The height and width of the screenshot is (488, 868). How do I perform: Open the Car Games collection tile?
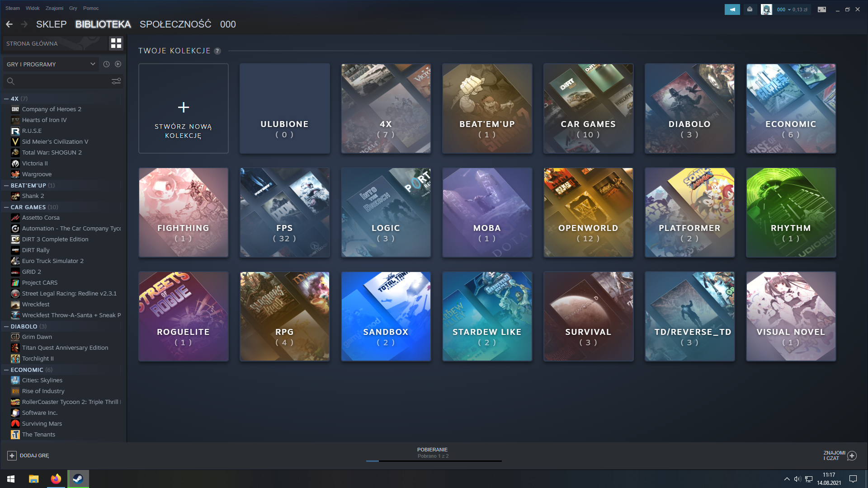click(x=589, y=108)
